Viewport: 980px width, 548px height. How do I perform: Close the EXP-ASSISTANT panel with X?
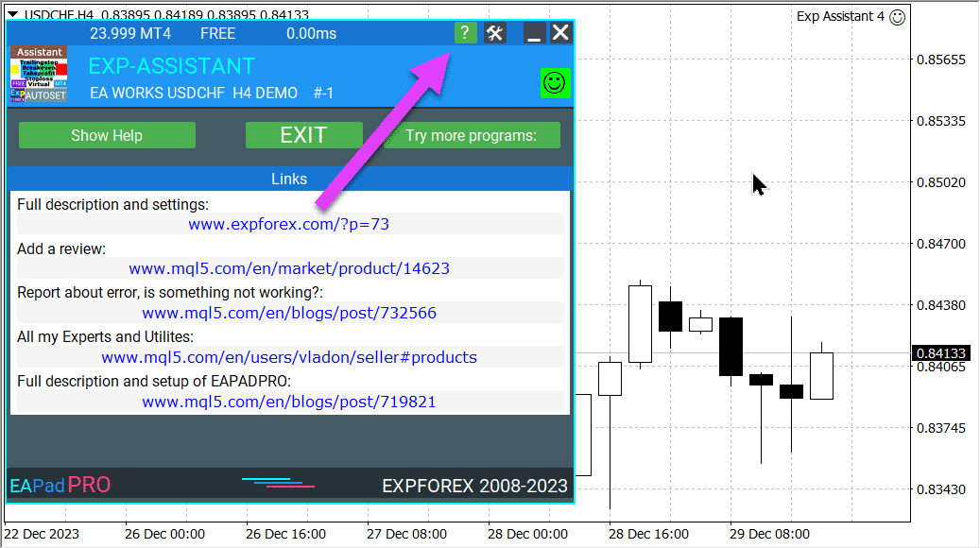coord(560,33)
